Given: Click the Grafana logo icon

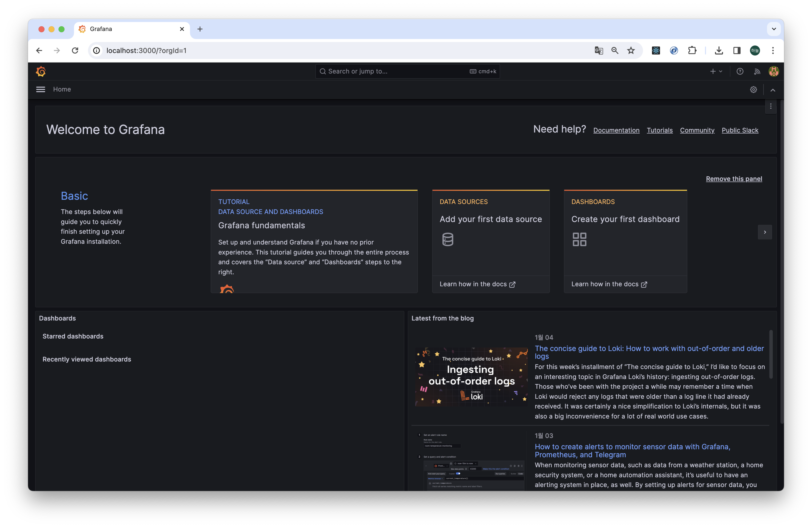Looking at the screenshot, I should 40,71.
